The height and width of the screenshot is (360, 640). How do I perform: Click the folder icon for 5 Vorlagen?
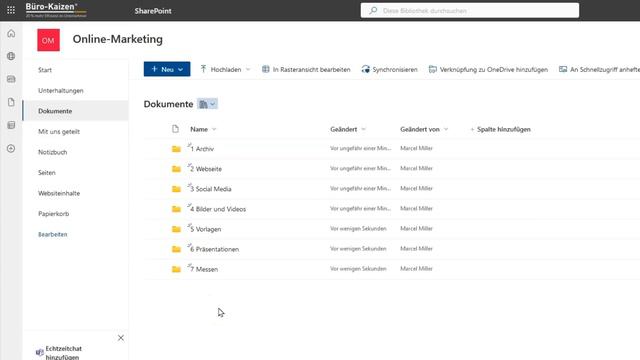(x=176, y=229)
